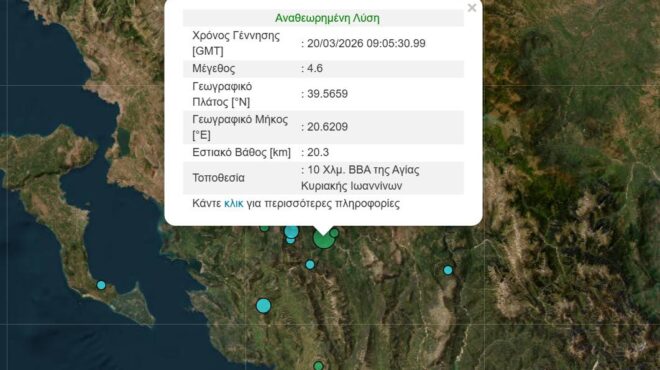The image size is (660, 370).
Task: Select the large green earthquake marker under popup
Action: point(324,239)
